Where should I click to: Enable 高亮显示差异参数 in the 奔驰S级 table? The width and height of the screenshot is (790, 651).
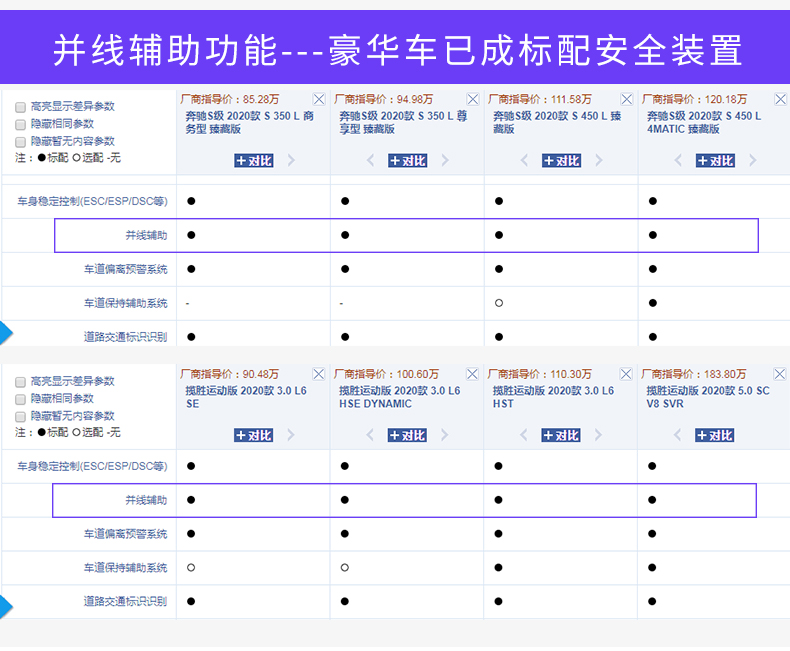coord(21,107)
